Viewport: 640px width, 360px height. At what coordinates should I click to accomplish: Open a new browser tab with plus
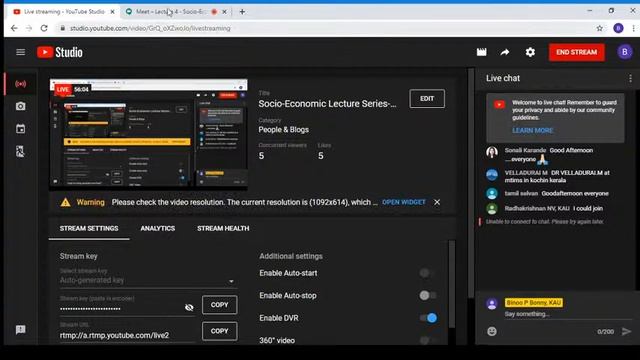coord(242,12)
